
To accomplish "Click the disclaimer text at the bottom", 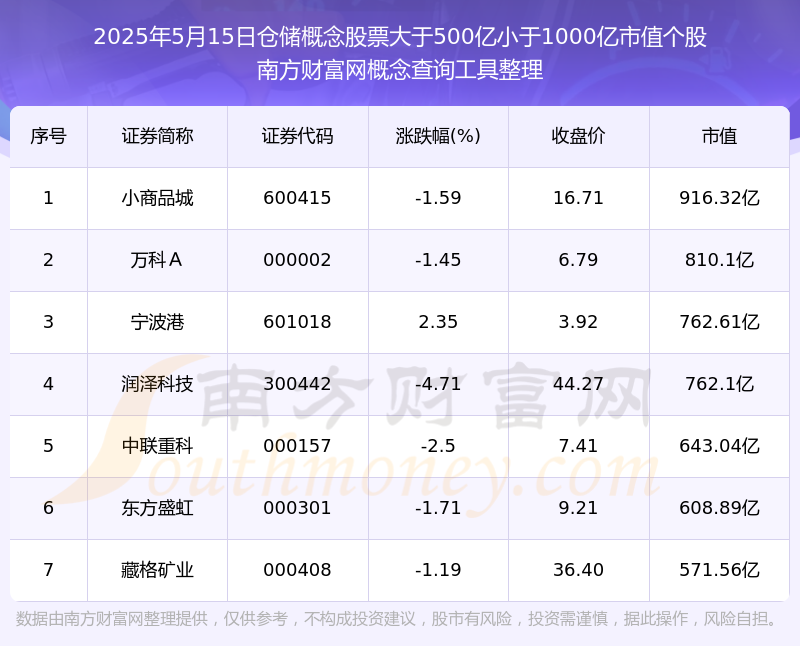I will tap(397, 619).
